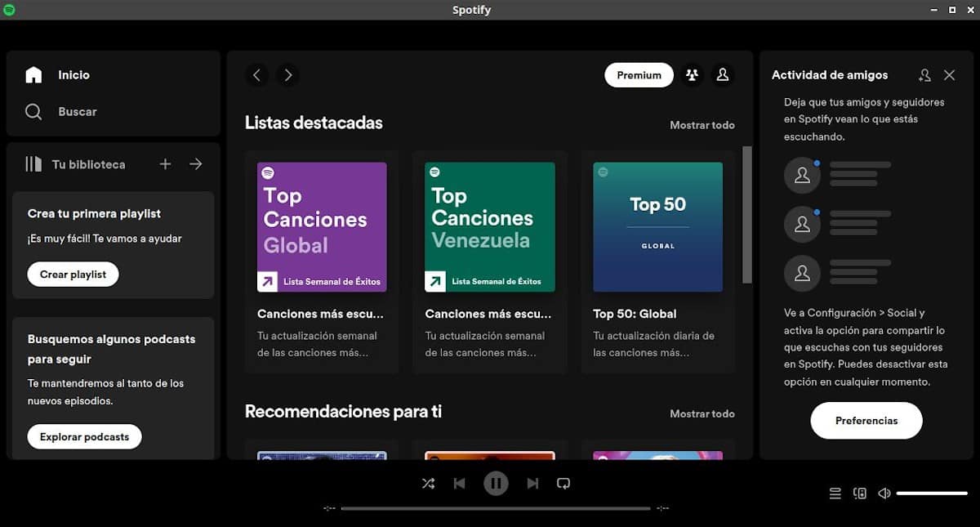Pause playback

[496, 484]
